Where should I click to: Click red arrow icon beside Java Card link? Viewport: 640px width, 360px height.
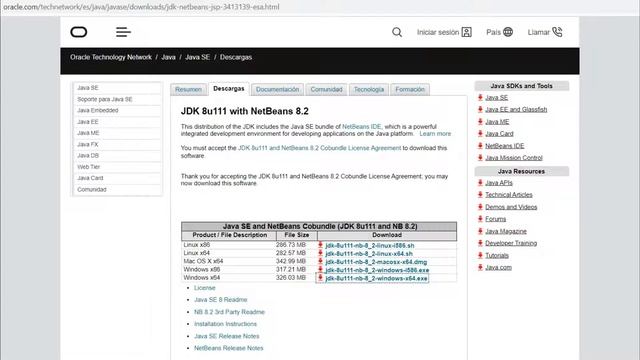coord(480,133)
